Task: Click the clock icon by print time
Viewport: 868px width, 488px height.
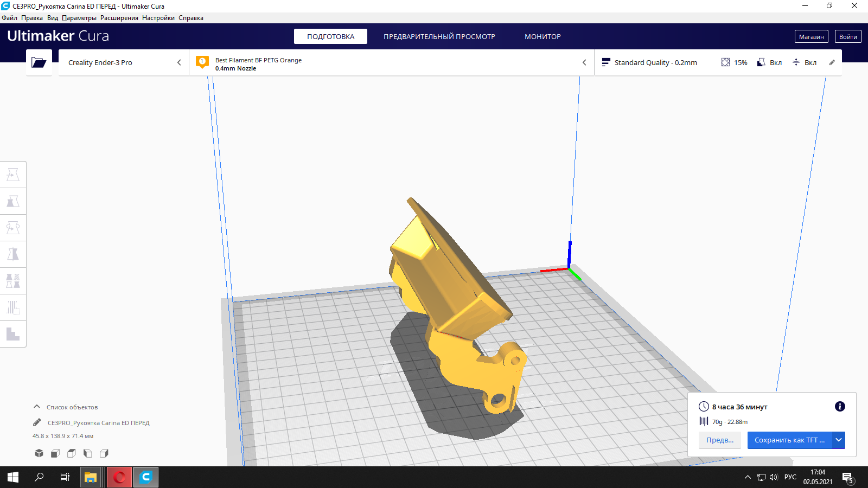Action: pyautogui.click(x=704, y=407)
